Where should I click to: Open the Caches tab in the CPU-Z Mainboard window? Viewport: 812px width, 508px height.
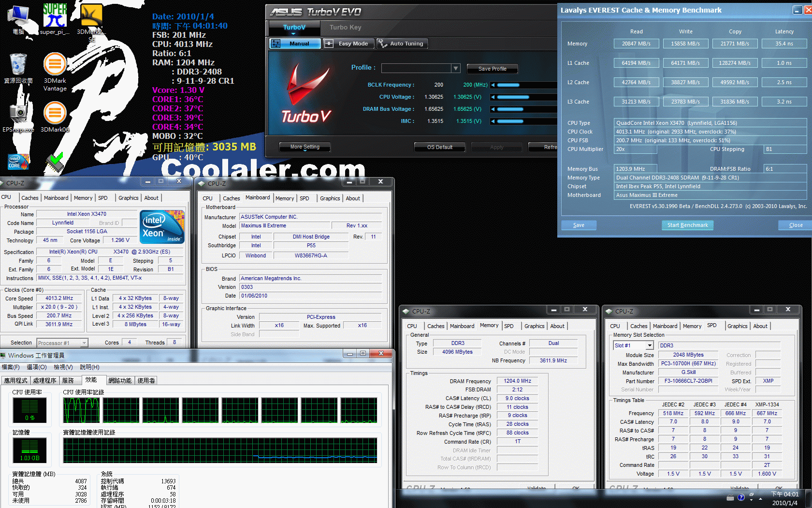pos(231,198)
